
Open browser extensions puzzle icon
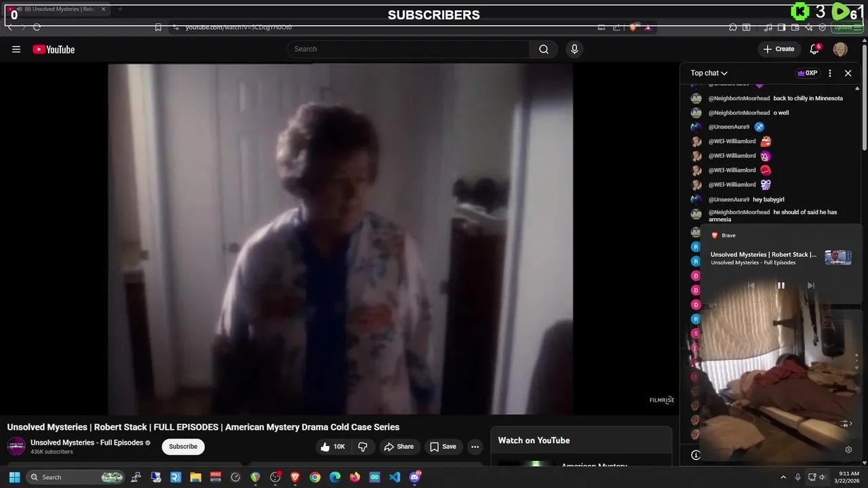coord(733,27)
